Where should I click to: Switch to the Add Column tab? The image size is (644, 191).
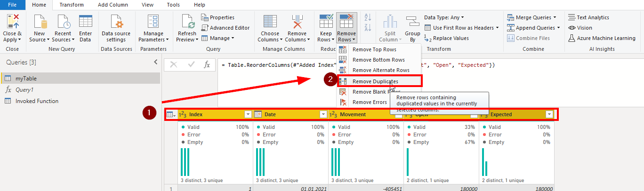112,5
